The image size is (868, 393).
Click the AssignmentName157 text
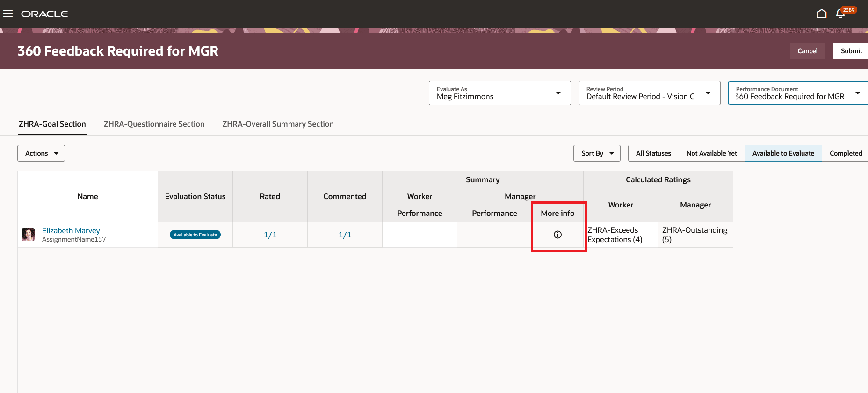74,239
